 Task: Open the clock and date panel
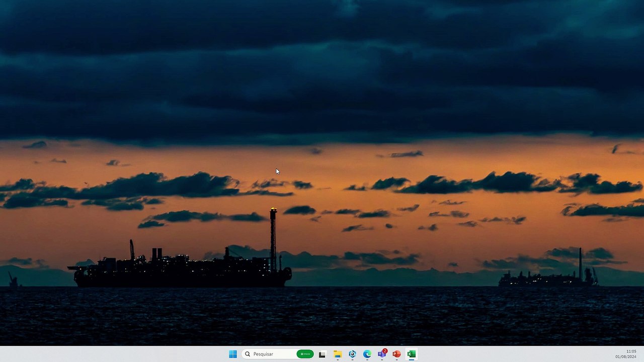coord(625,354)
